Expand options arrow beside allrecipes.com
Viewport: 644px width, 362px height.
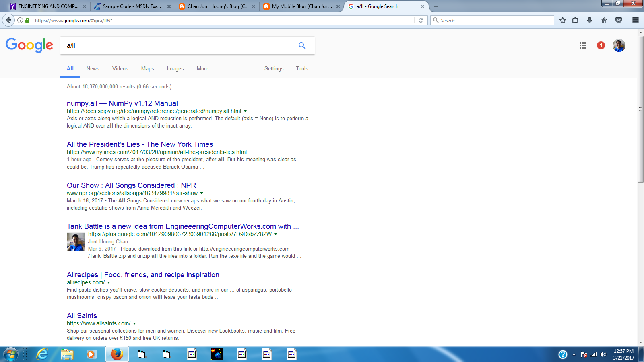click(109, 283)
